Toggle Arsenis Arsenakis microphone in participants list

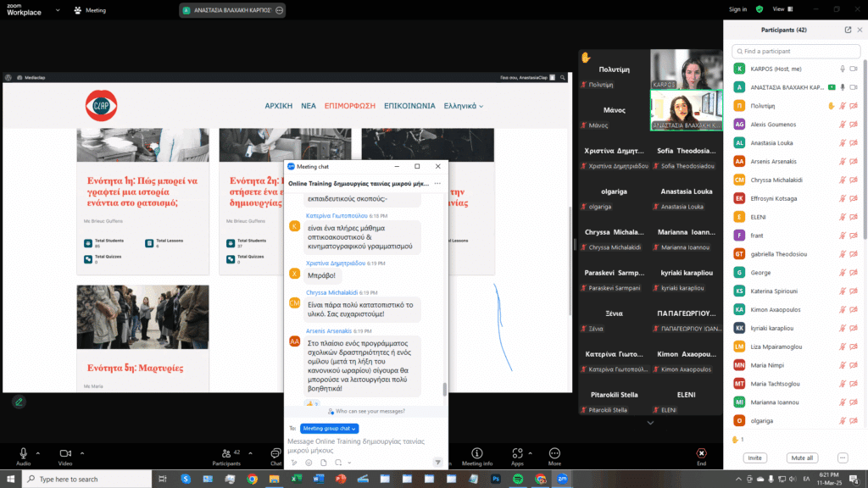coord(843,162)
